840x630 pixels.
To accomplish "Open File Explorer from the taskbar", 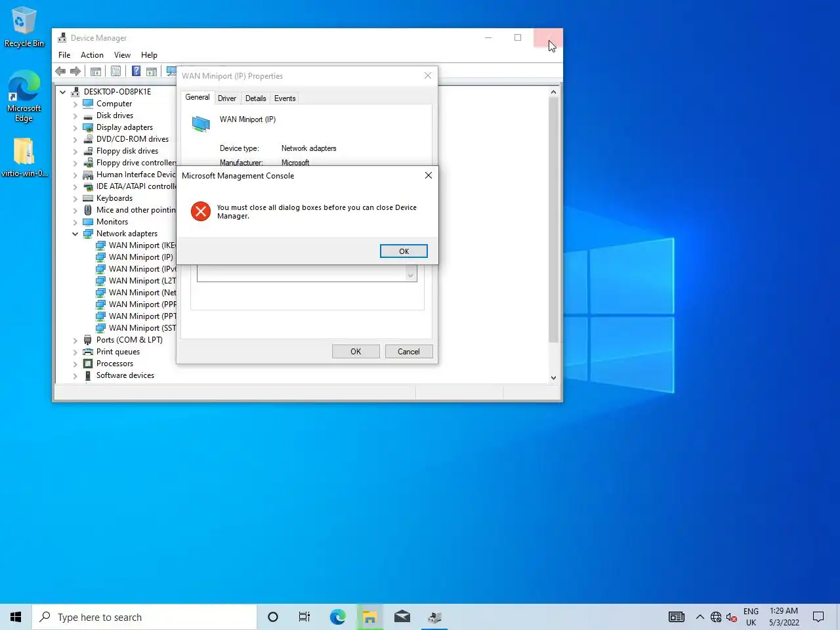I will 369,617.
